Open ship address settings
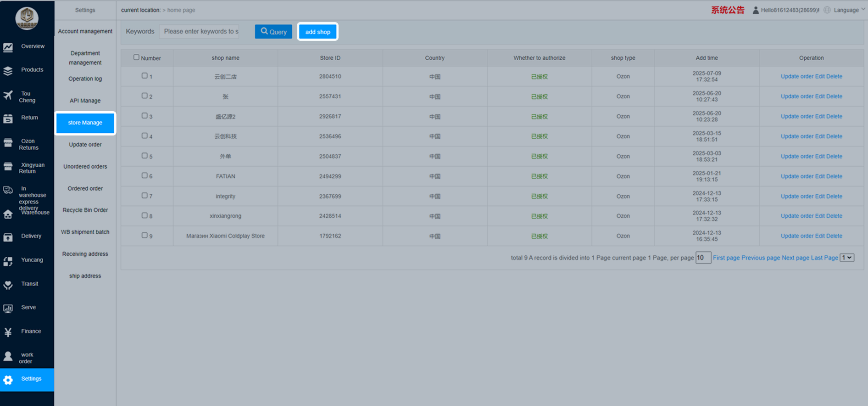 coord(85,276)
